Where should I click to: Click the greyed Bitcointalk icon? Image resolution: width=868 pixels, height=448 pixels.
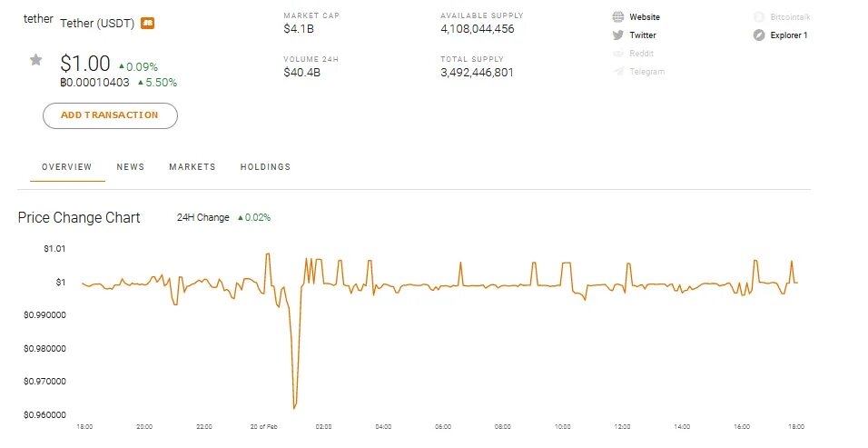point(759,17)
